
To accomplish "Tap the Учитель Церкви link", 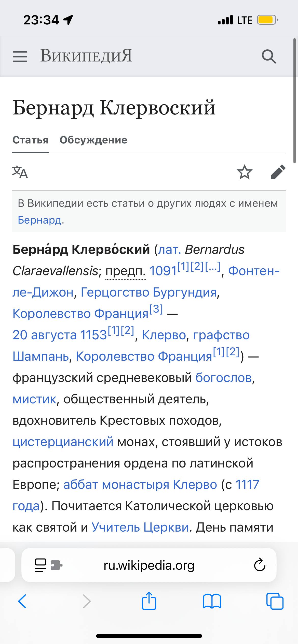I will click(140, 527).
